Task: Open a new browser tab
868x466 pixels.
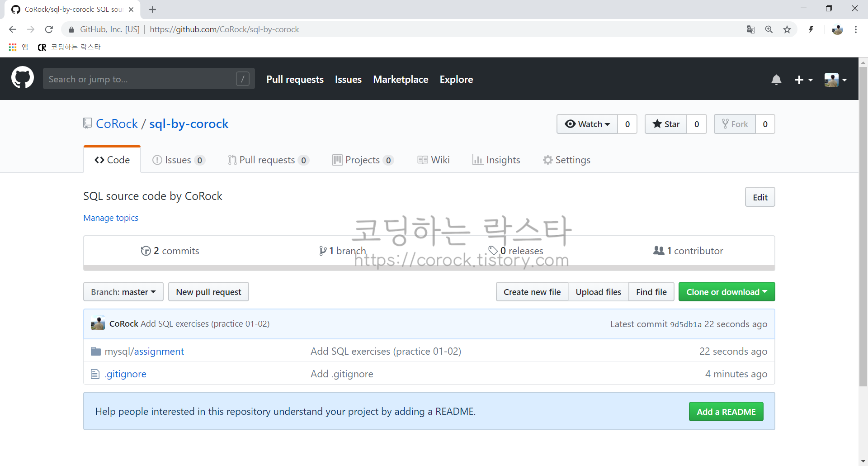Action: point(152,10)
